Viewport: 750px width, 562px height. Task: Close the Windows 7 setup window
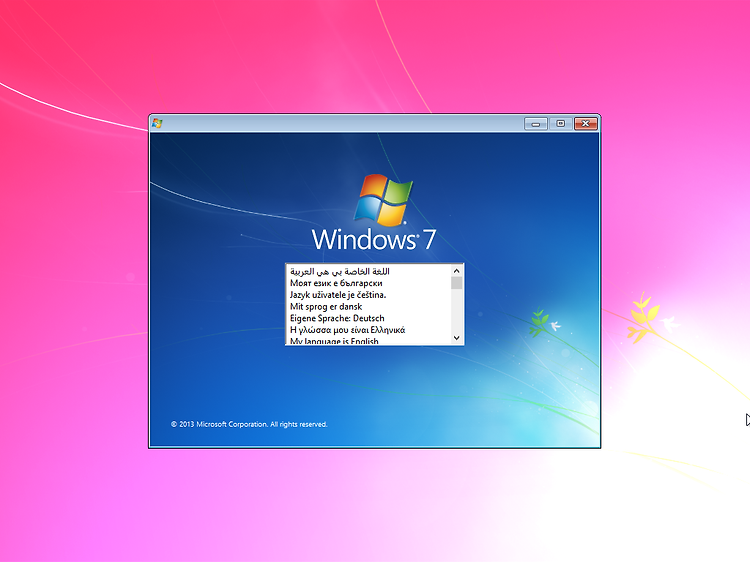click(x=585, y=124)
